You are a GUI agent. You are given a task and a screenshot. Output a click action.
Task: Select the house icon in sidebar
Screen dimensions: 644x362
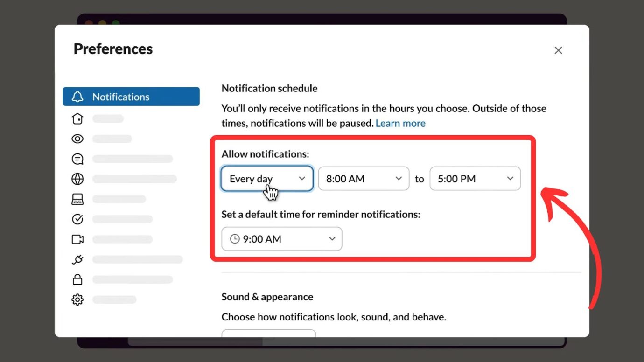click(x=77, y=118)
